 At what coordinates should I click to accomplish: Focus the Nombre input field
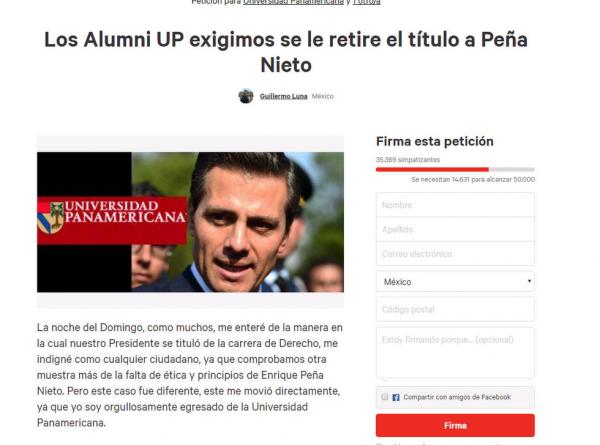click(x=455, y=205)
